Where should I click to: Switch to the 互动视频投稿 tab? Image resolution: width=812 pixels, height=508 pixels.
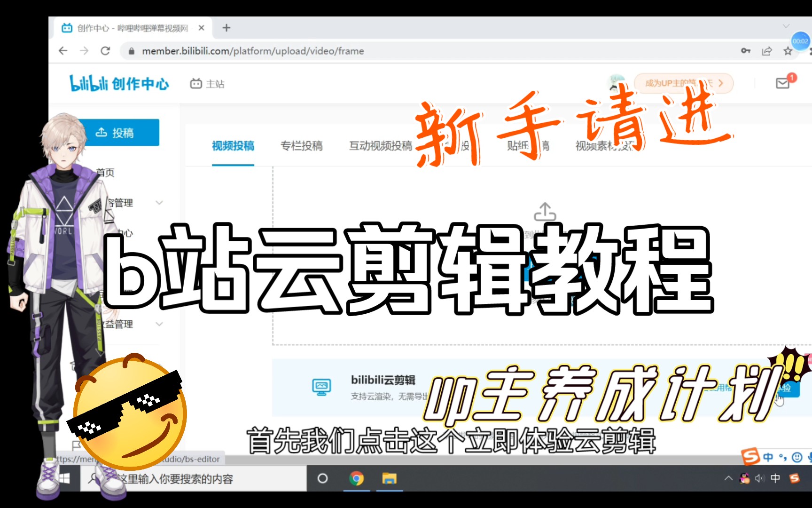381,146
